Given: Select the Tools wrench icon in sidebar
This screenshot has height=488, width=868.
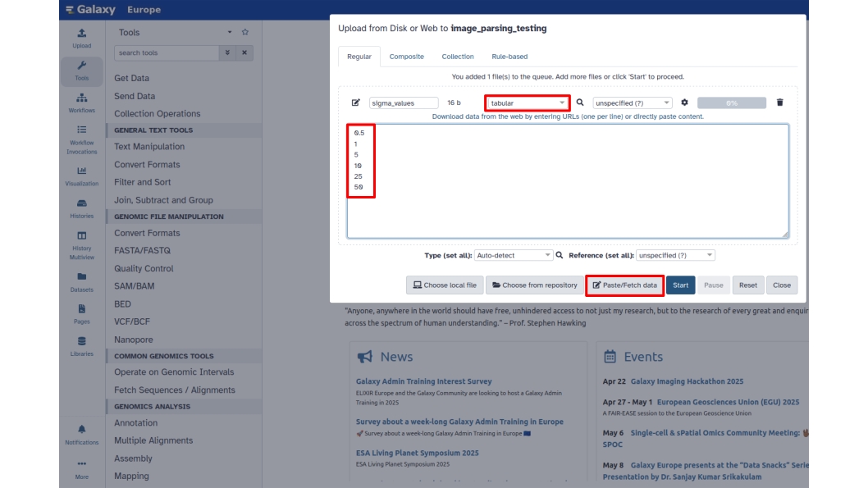Looking at the screenshot, I should pyautogui.click(x=81, y=66).
